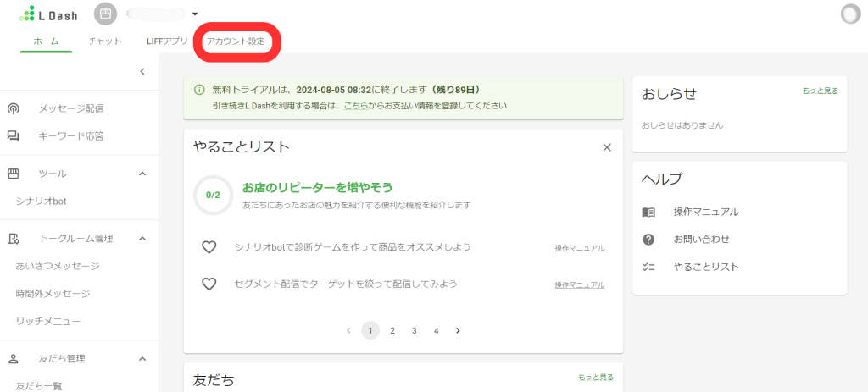Click the シナリオbotで診断ゲーム task text
This screenshot has height=392, width=868.
coord(353,247)
